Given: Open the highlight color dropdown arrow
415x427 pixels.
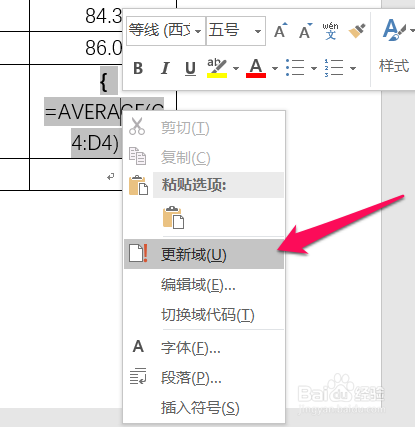Looking at the screenshot, I should (x=236, y=68).
